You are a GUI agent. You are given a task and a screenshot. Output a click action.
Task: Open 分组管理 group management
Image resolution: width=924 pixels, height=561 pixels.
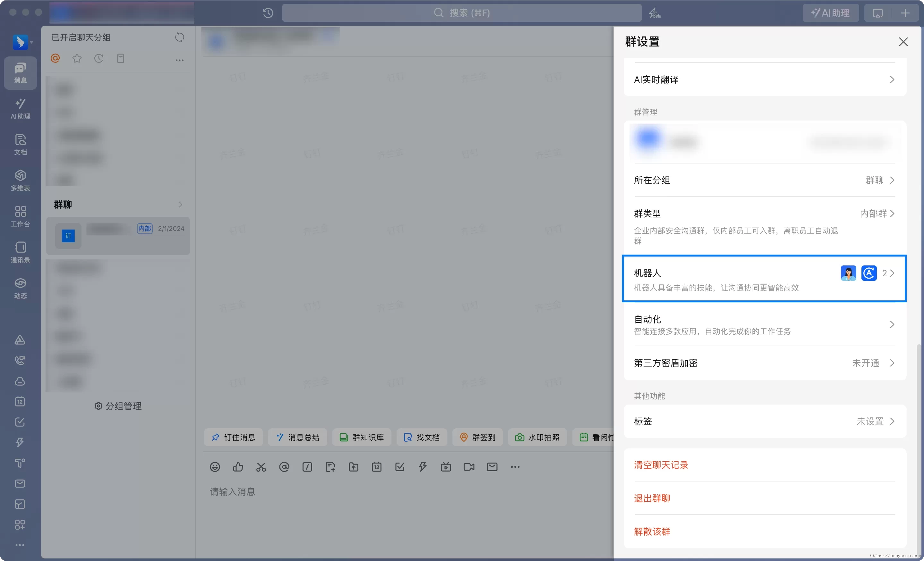[118, 406]
